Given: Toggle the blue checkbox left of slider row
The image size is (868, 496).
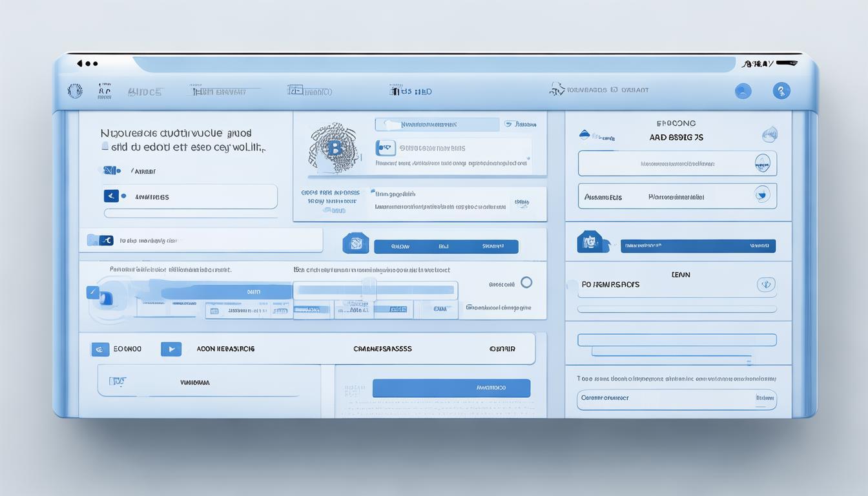Looking at the screenshot, I should pyautogui.click(x=92, y=293).
